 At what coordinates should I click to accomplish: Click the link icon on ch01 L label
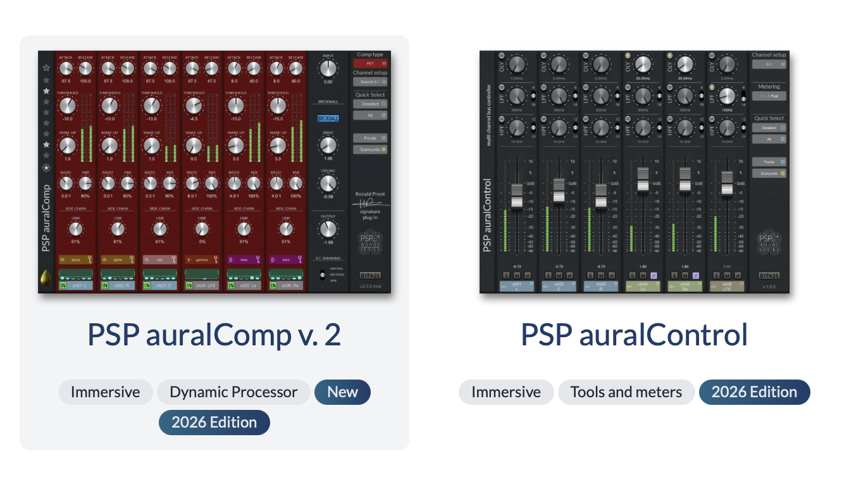pyautogui.click(x=503, y=287)
